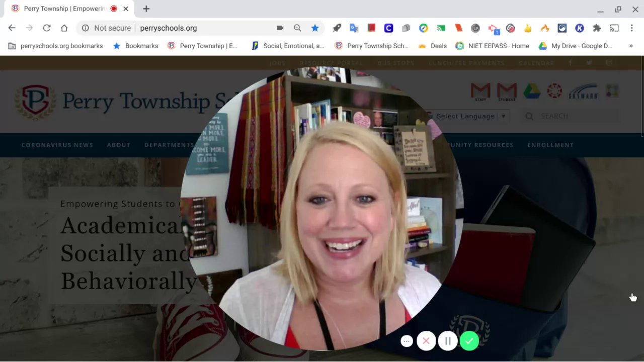Open the Student Gmail icon

(507, 92)
